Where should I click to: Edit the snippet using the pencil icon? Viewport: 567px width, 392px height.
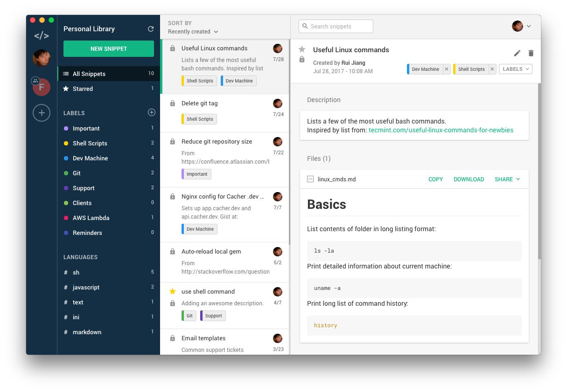pyautogui.click(x=517, y=53)
